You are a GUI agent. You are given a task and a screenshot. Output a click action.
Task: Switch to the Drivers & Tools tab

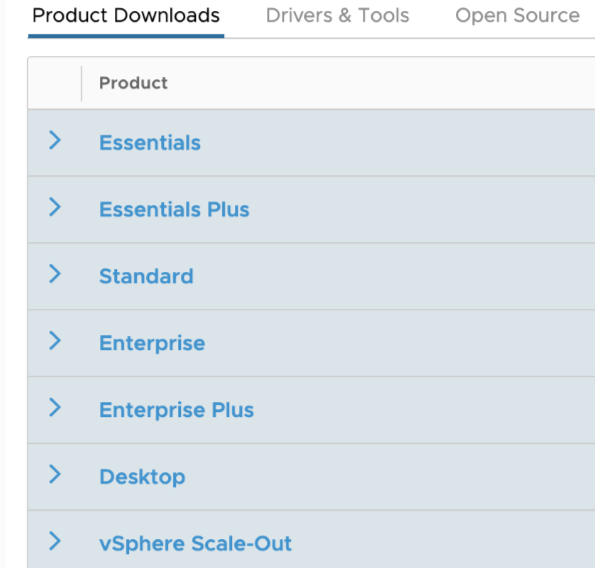point(337,16)
